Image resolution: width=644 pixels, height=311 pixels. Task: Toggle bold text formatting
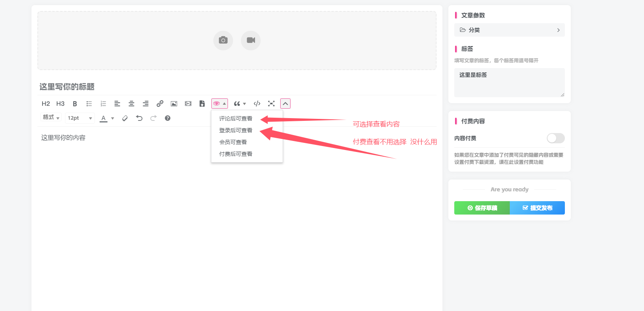point(75,104)
